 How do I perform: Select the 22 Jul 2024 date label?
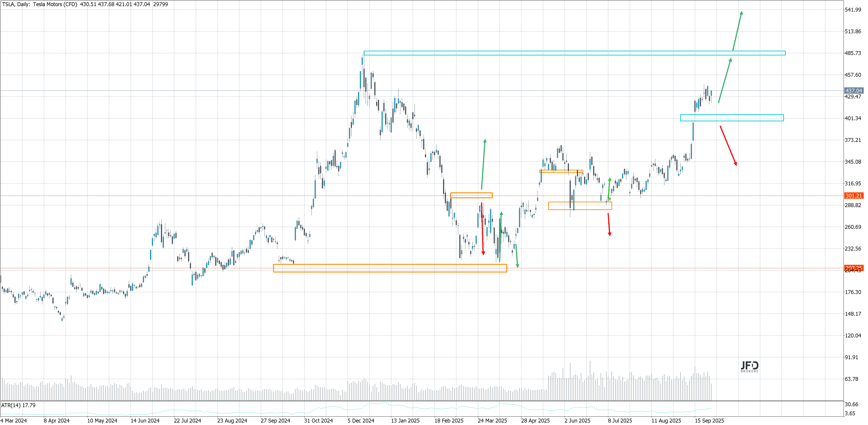click(187, 421)
